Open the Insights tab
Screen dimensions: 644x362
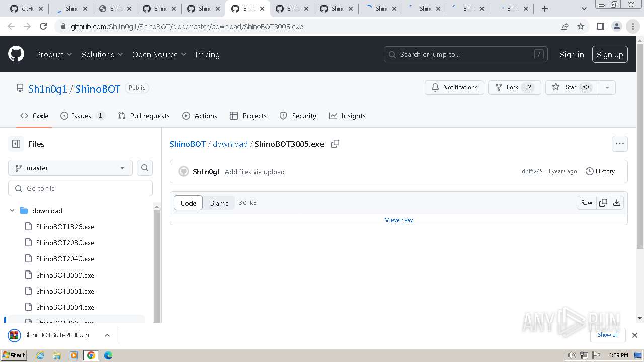point(347,116)
